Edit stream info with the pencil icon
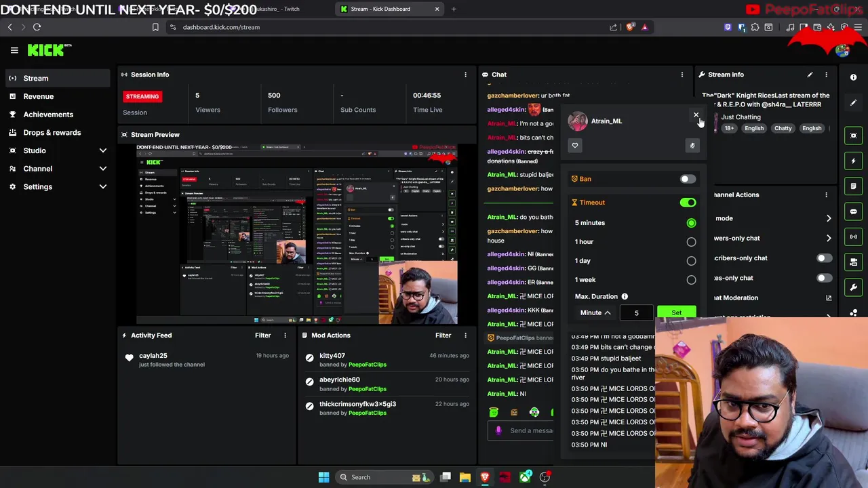This screenshot has width=868, height=488. pos(810,75)
